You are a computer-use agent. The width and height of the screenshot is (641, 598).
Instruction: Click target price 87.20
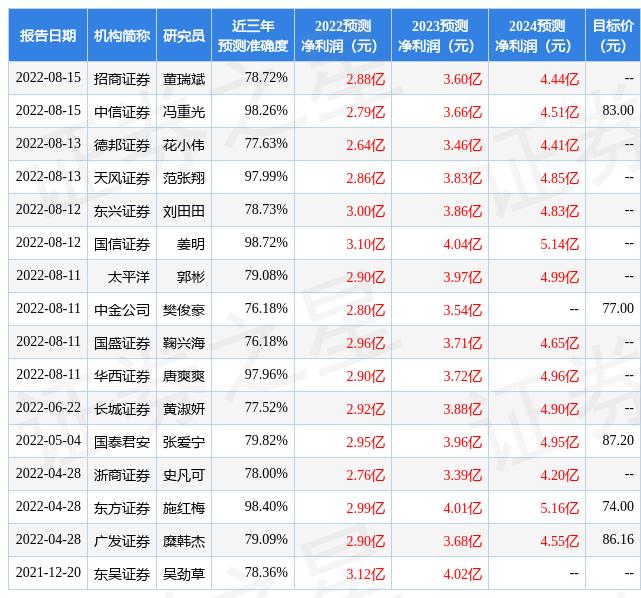tap(618, 440)
